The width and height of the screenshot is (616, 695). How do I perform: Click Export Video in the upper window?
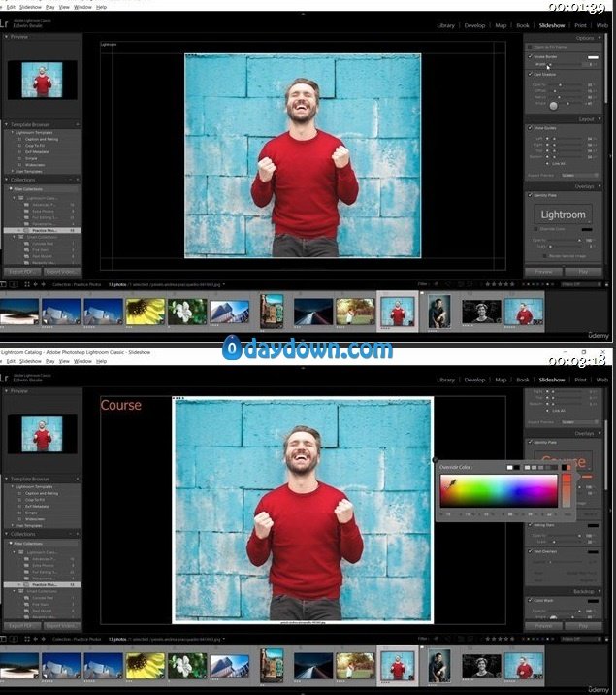(61, 271)
